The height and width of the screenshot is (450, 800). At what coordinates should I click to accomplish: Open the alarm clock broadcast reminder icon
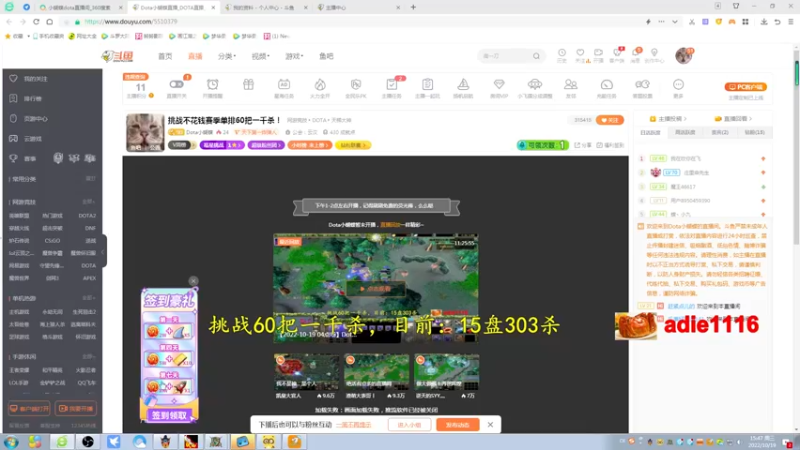(x=213, y=87)
